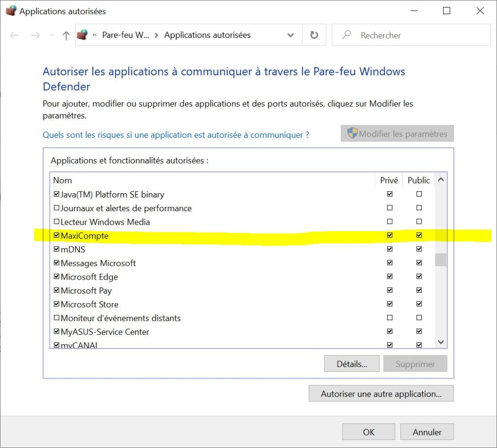Open Détails... for the selected application

tap(352, 364)
